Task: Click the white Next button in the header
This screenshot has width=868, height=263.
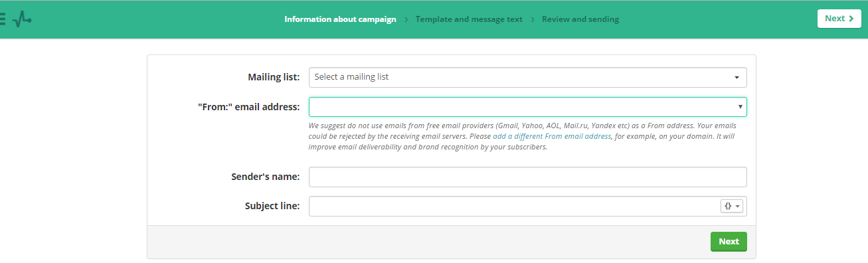Action: point(839,19)
